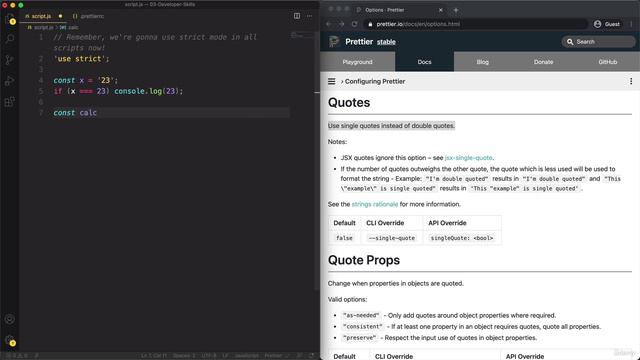Viewport: 640px width, 360px height.
Task: Open editor More Actions ellipsis
Action: tap(309, 16)
